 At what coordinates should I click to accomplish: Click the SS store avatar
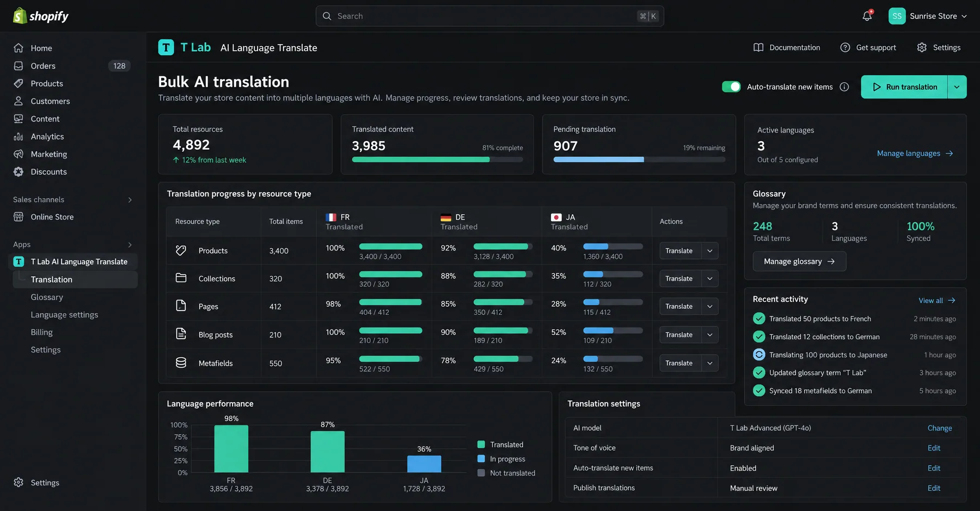[x=897, y=16]
